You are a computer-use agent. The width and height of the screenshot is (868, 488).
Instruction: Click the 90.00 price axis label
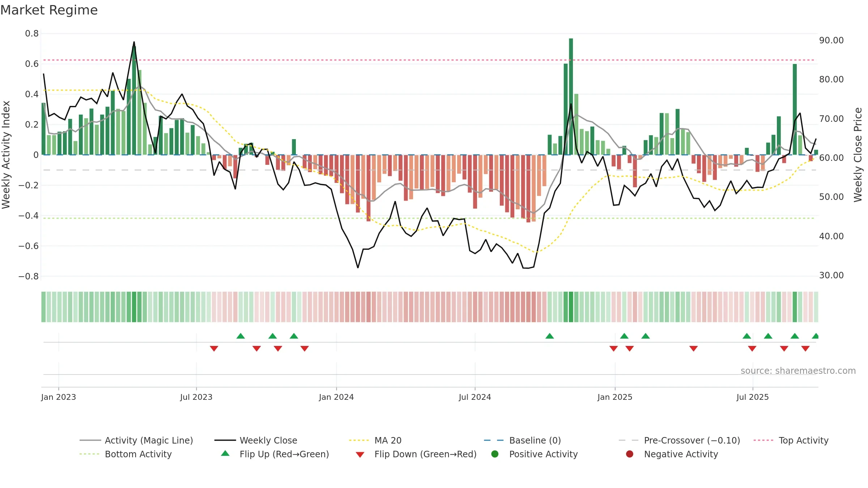(831, 40)
